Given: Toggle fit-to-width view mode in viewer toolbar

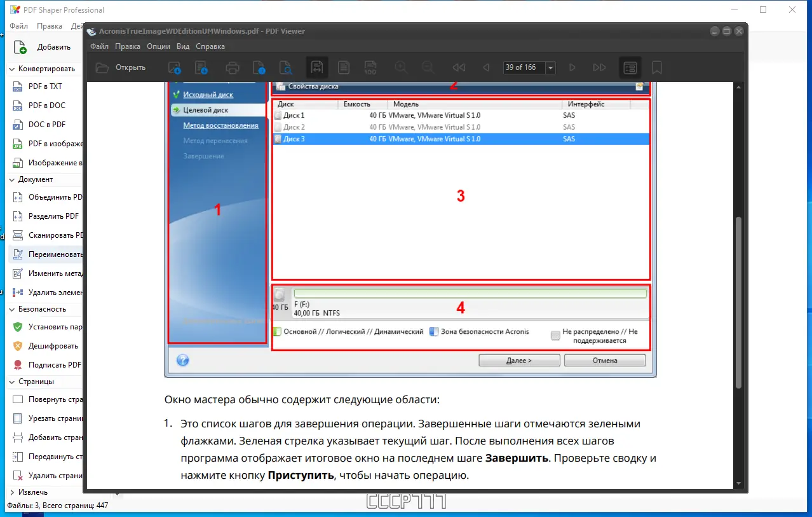Looking at the screenshot, I should (317, 67).
